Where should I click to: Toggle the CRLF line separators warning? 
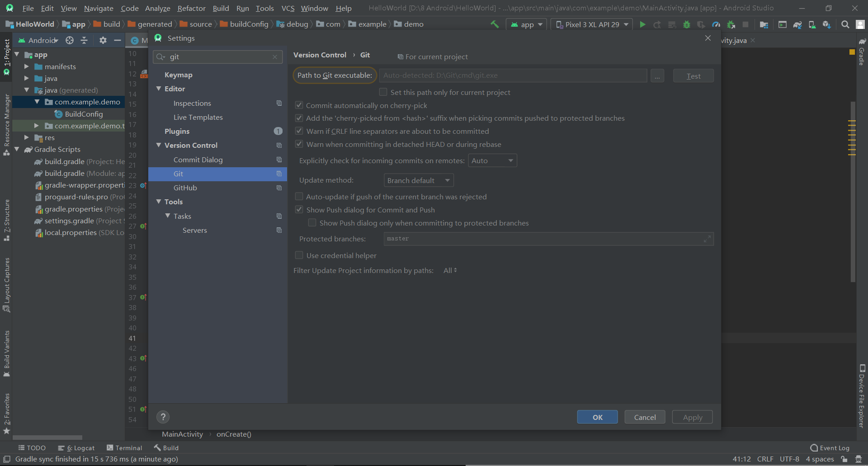pyautogui.click(x=299, y=131)
